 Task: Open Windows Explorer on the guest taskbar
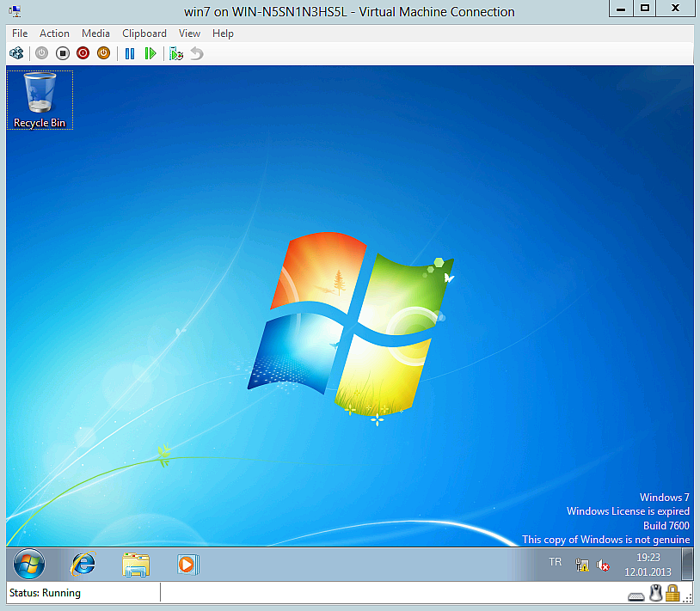[x=135, y=565]
